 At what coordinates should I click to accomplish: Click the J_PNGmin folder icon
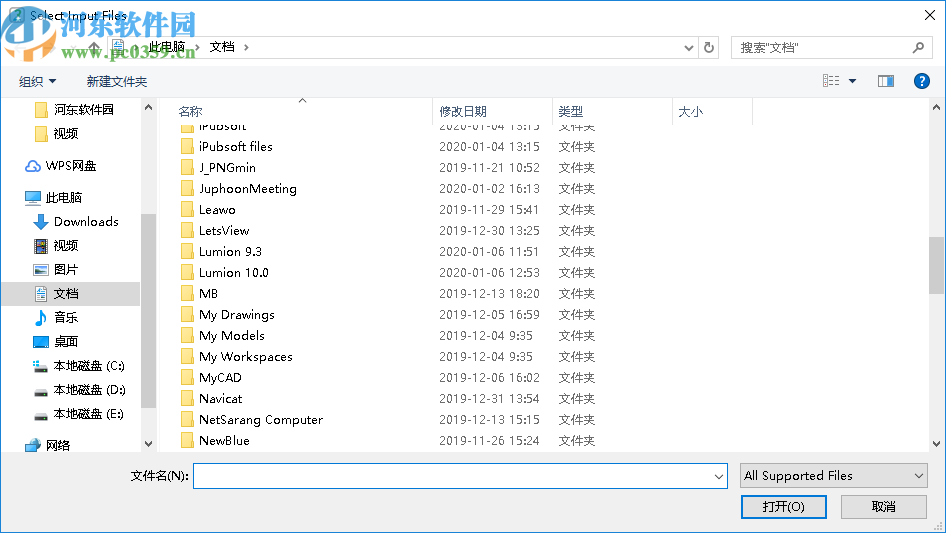188,168
